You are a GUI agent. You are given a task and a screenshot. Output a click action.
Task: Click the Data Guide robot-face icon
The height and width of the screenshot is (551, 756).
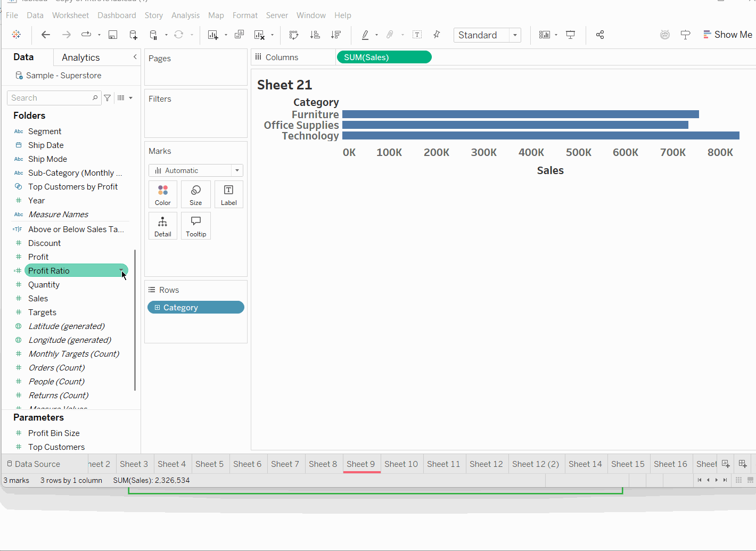pyautogui.click(x=665, y=35)
